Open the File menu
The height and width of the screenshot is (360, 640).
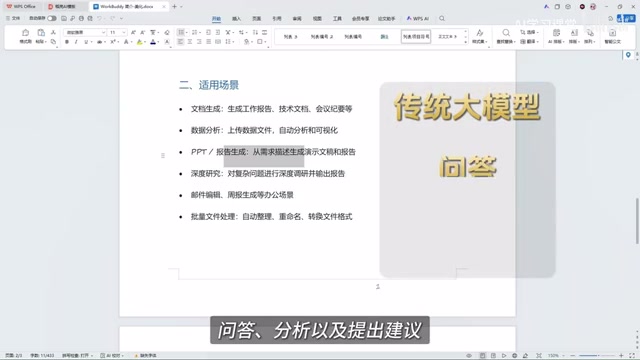coord(13,18)
